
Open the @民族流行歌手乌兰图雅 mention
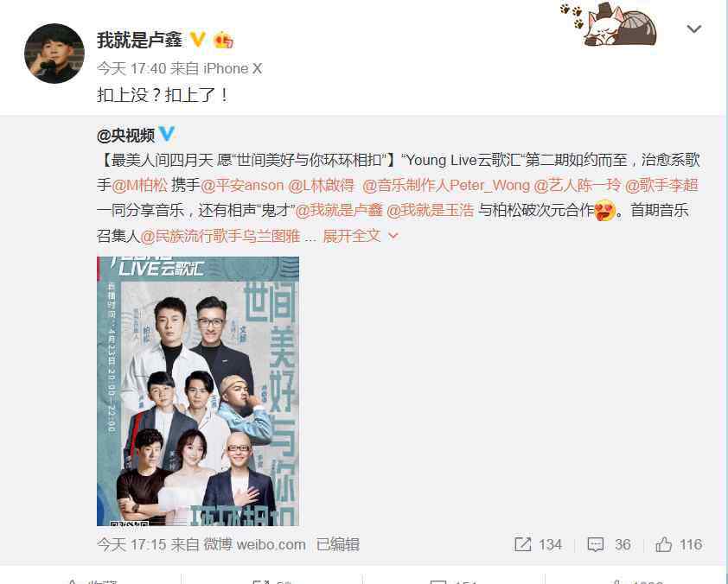pos(220,236)
